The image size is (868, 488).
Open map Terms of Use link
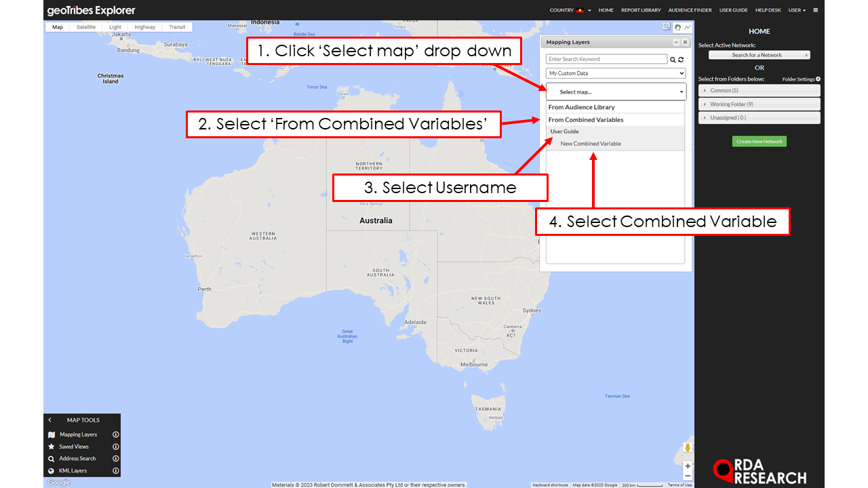679,485
